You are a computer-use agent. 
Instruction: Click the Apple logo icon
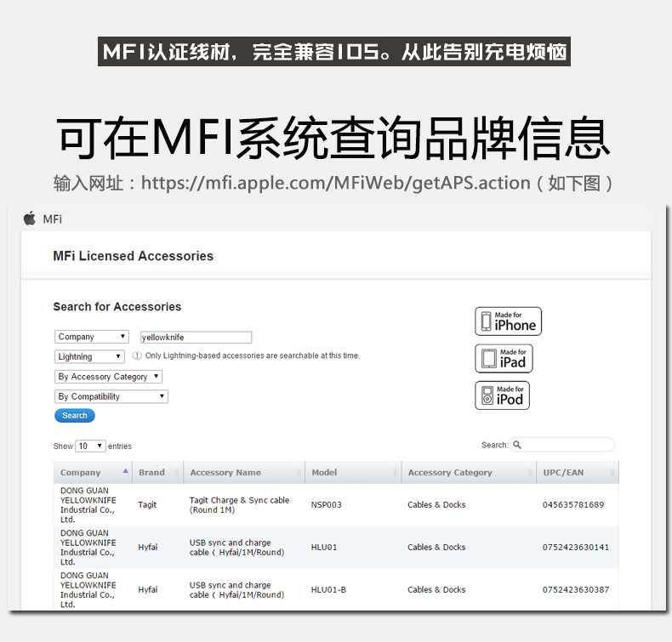pyautogui.click(x=30, y=219)
